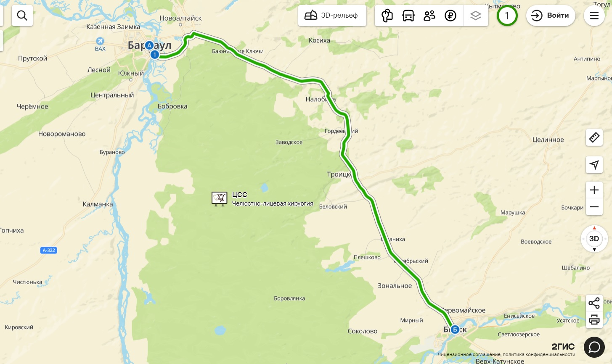The image size is (612, 364).
Task: Show the ruble prices layer
Action: click(x=450, y=16)
